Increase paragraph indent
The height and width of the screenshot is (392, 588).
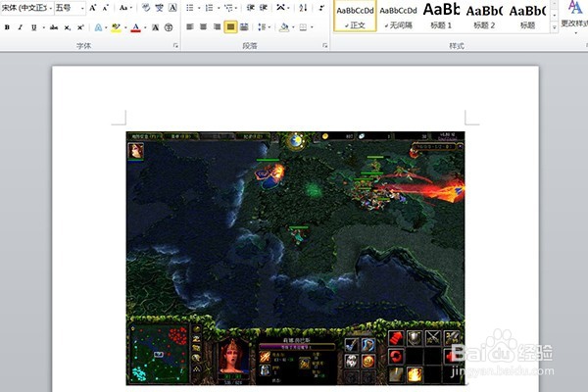click(264, 8)
